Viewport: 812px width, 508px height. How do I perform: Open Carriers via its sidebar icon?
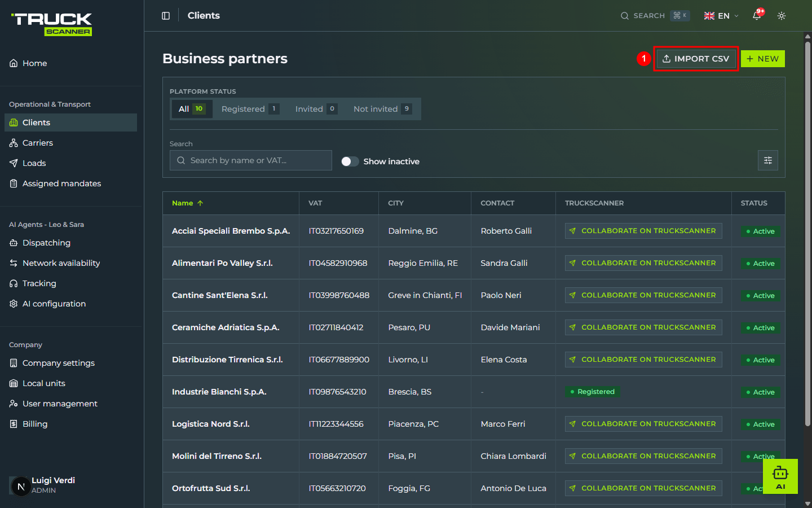pyautogui.click(x=14, y=143)
